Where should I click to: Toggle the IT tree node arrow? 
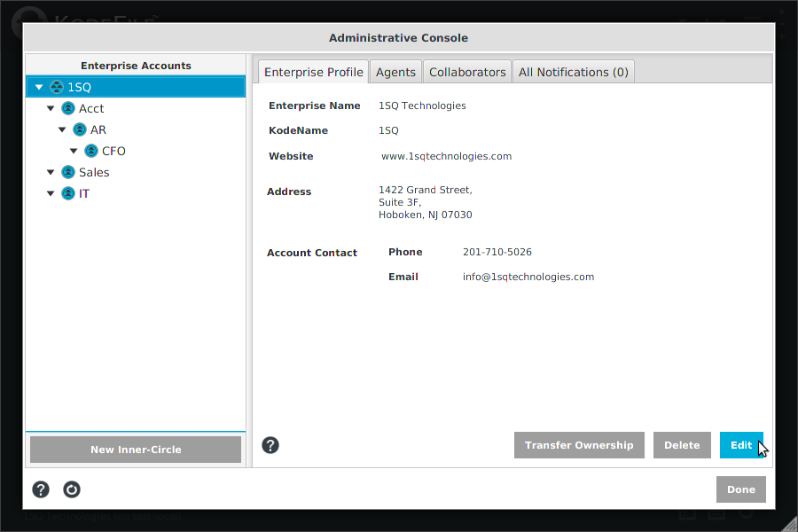coord(51,193)
